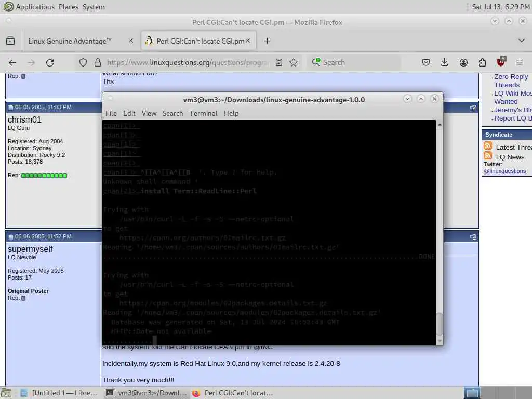
Task: Open supermyself user profile name
Action: 30,249
